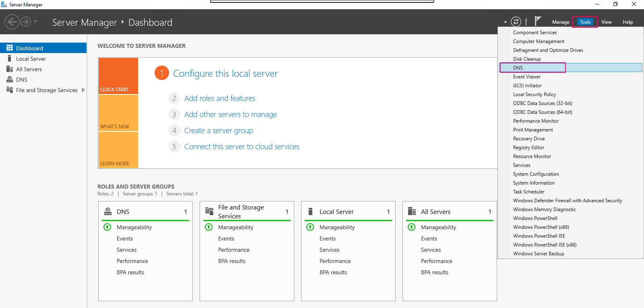Open Performance in All Servers tile

tap(436, 261)
